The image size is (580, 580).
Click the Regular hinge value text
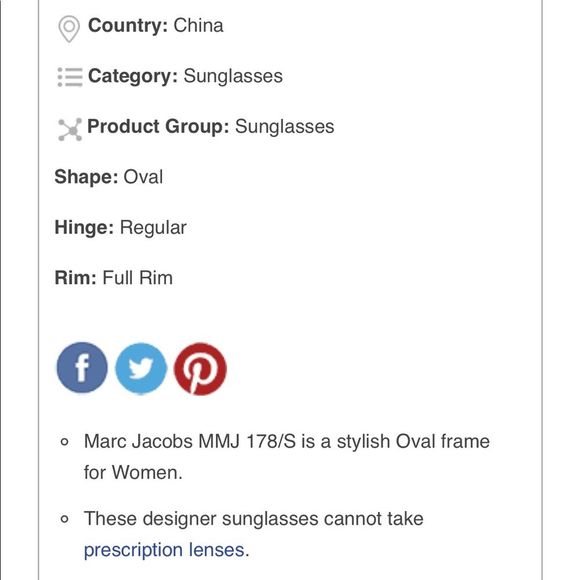pyautogui.click(x=153, y=227)
